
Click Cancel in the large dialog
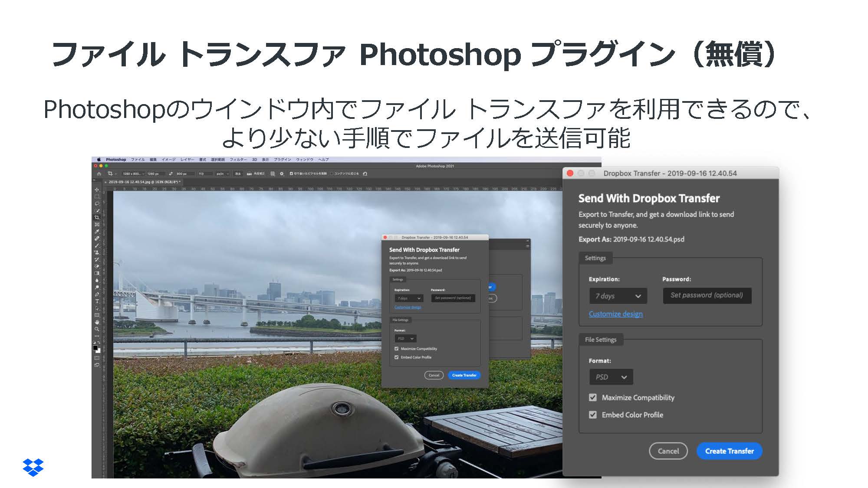coord(668,451)
